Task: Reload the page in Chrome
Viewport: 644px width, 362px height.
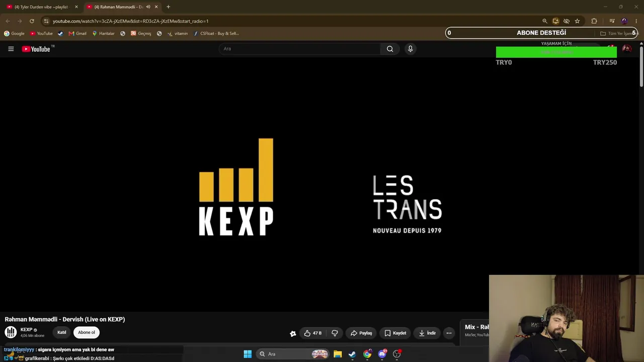Action: pyautogui.click(x=32, y=21)
